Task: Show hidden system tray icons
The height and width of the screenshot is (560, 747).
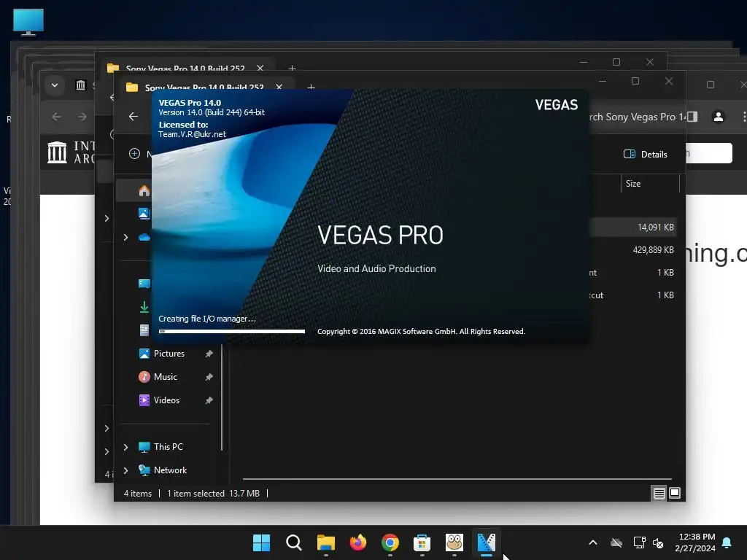Action: (x=593, y=542)
